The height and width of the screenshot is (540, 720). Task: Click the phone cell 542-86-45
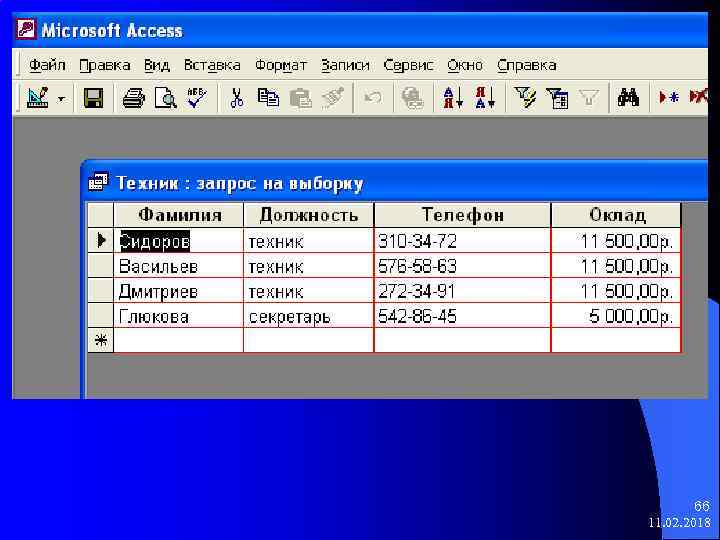(x=462, y=316)
